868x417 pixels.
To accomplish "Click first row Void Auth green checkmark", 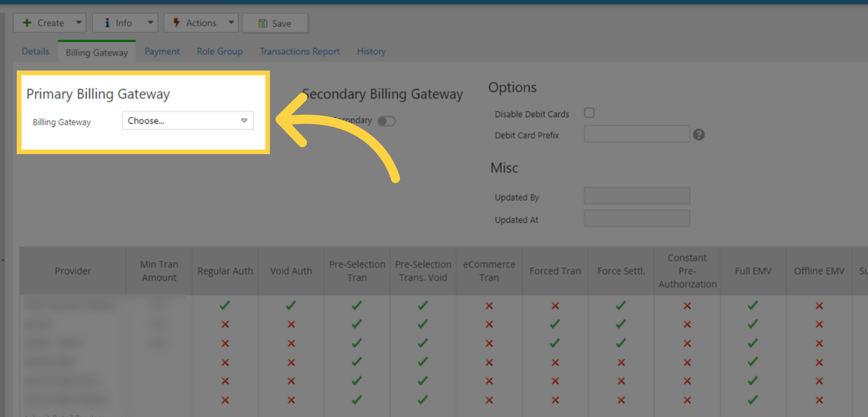I will pyautogui.click(x=291, y=305).
